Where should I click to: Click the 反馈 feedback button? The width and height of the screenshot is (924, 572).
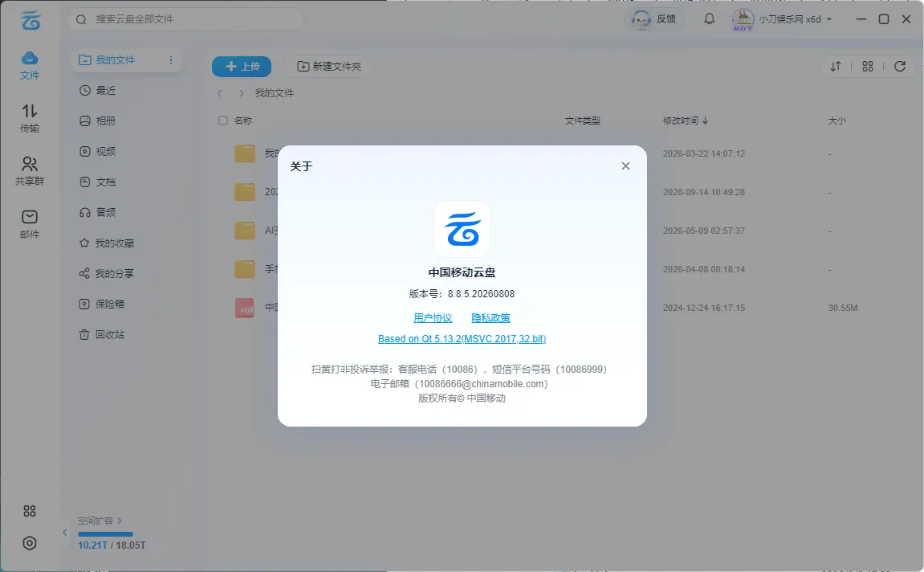[x=654, y=19]
